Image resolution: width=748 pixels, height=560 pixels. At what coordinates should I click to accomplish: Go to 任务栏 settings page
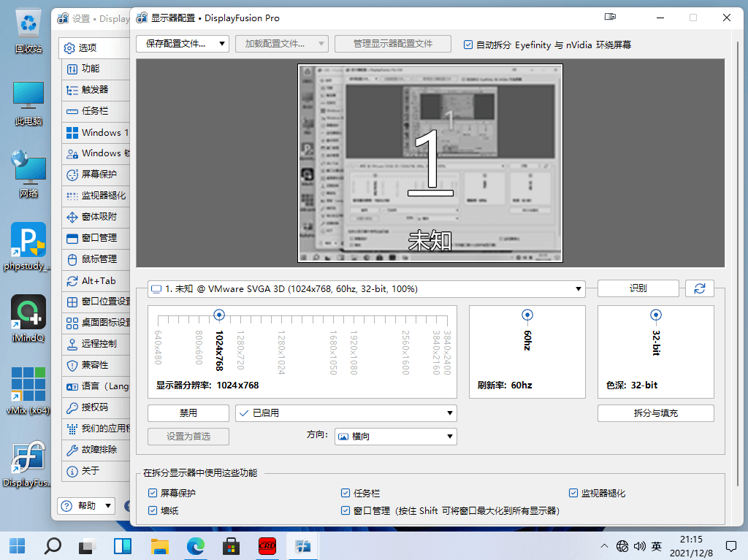(x=96, y=111)
